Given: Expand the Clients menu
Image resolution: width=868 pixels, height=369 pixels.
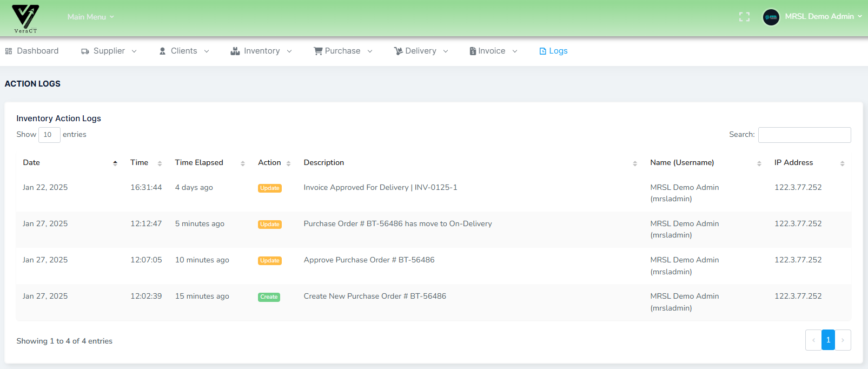Looking at the screenshot, I should point(184,51).
